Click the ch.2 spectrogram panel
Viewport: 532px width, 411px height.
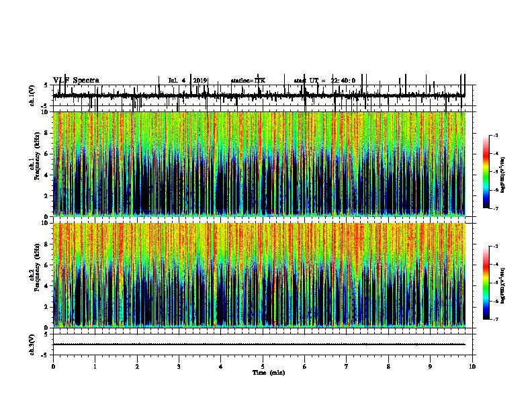tap(259, 275)
